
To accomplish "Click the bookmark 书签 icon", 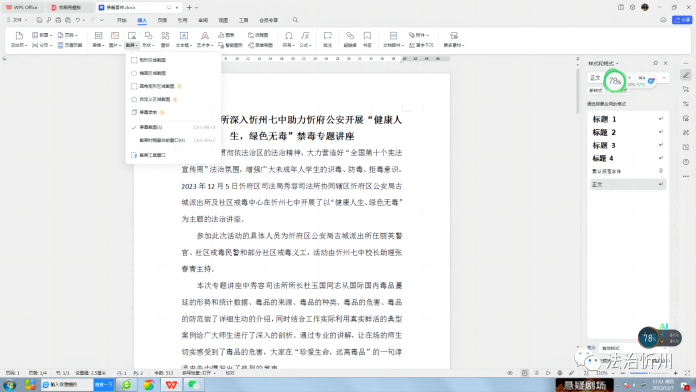I will tap(367, 36).
